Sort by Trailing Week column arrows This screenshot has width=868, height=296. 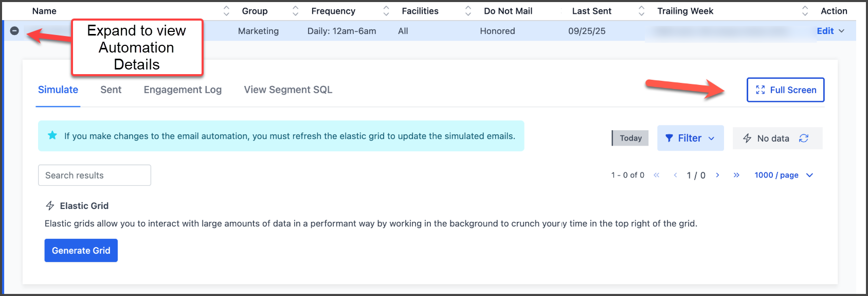pos(805,11)
